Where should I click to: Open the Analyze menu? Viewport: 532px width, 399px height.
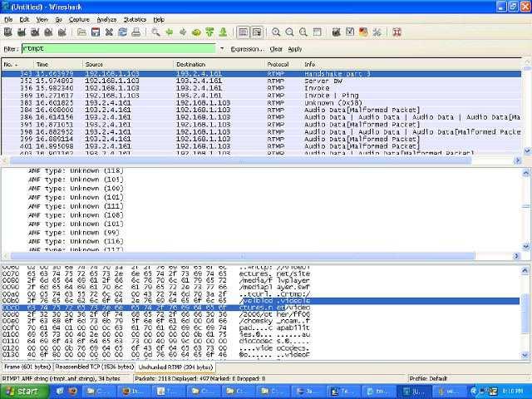click(106, 20)
